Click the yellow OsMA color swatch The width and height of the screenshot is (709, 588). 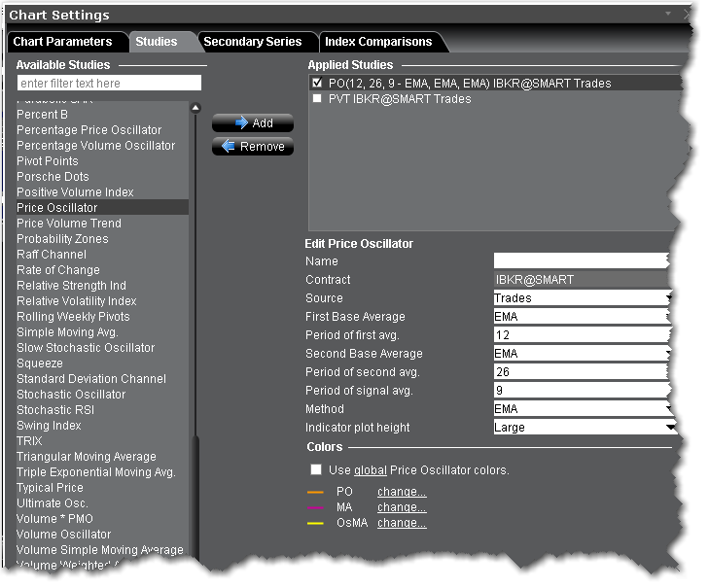(315, 524)
